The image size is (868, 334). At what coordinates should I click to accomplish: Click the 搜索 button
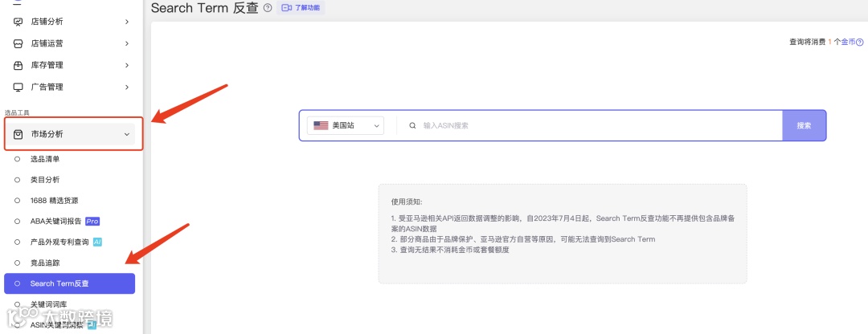click(804, 125)
